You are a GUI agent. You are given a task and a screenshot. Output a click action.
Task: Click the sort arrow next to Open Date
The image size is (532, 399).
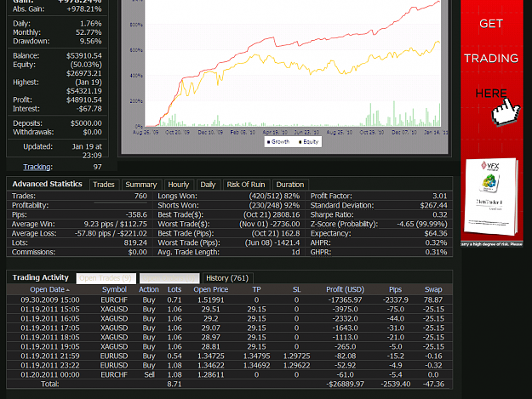tap(68, 290)
